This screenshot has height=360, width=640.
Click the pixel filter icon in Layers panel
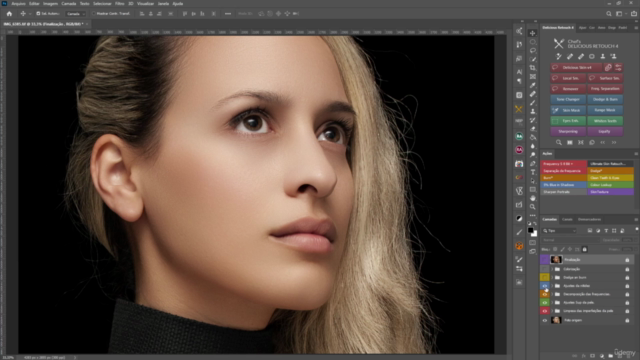coord(590,231)
